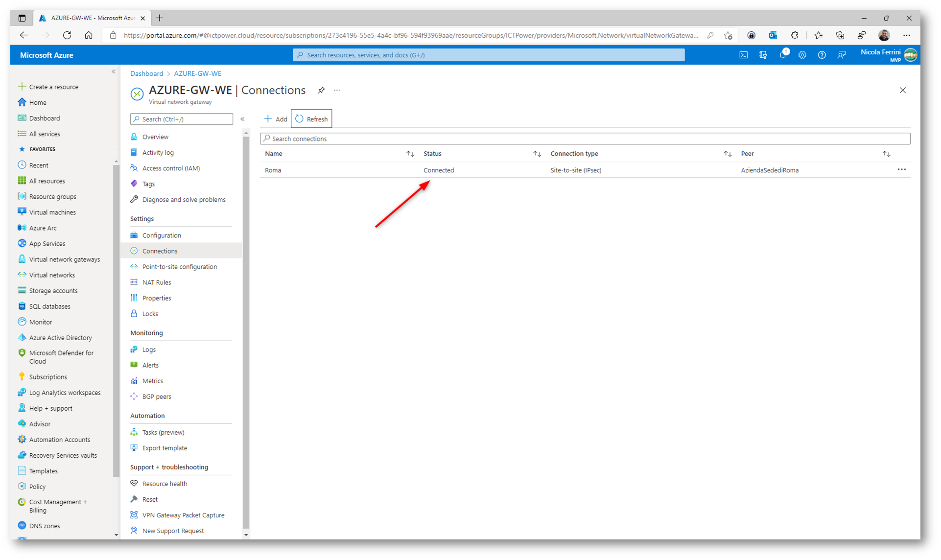Click Add connection button
This screenshot has height=560, width=941.
pos(276,119)
